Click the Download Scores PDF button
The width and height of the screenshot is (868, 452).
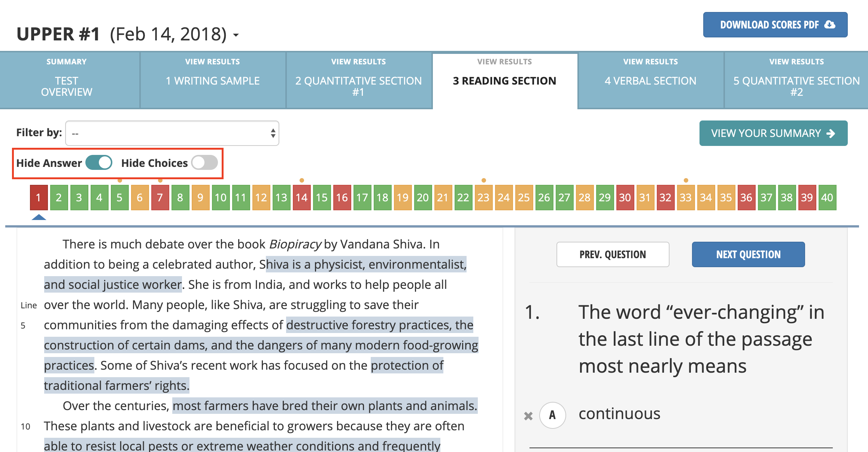tap(775, 25)
